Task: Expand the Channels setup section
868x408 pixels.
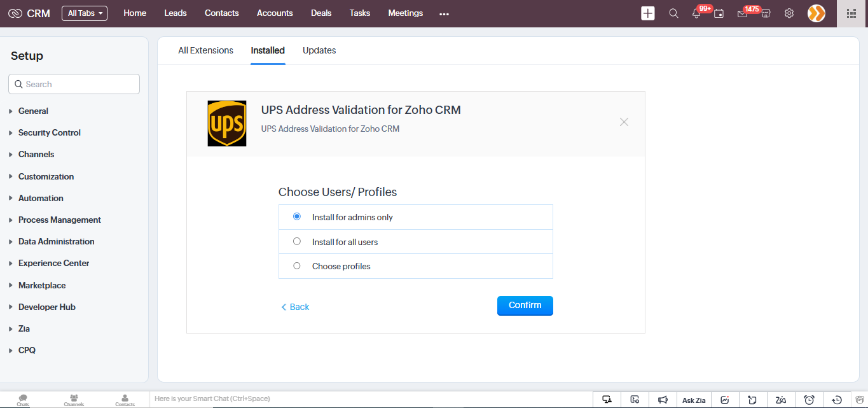Action: (36, 154)
